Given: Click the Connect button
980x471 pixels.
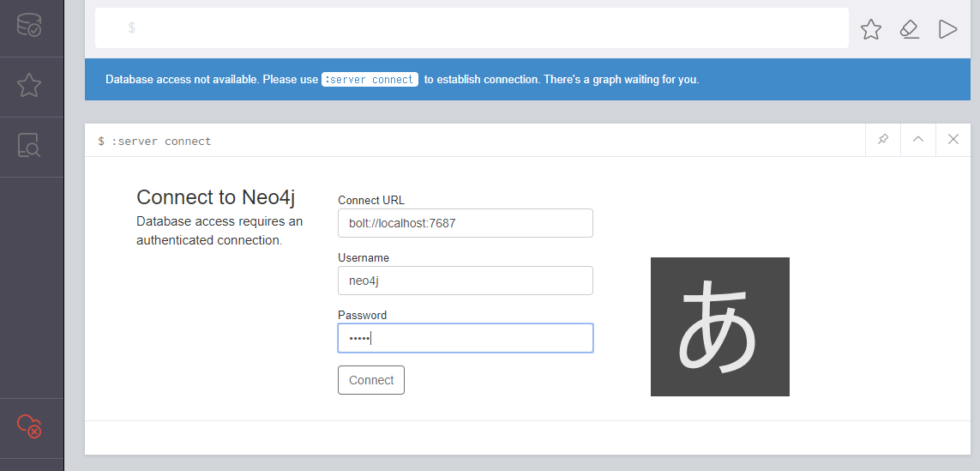Looking at the screenshot, I should 371,380.
